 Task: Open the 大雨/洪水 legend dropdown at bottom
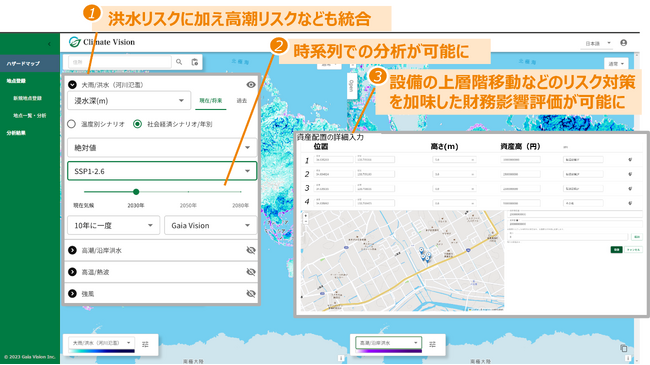click(102, 343)
